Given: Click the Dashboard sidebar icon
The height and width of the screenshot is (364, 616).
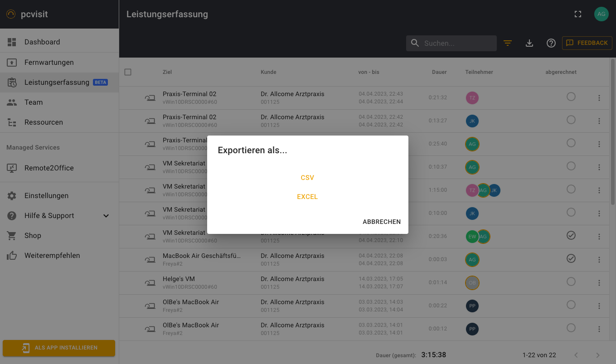Looking at the screenshot, I should pyautogui.click(x=12, y=42).
